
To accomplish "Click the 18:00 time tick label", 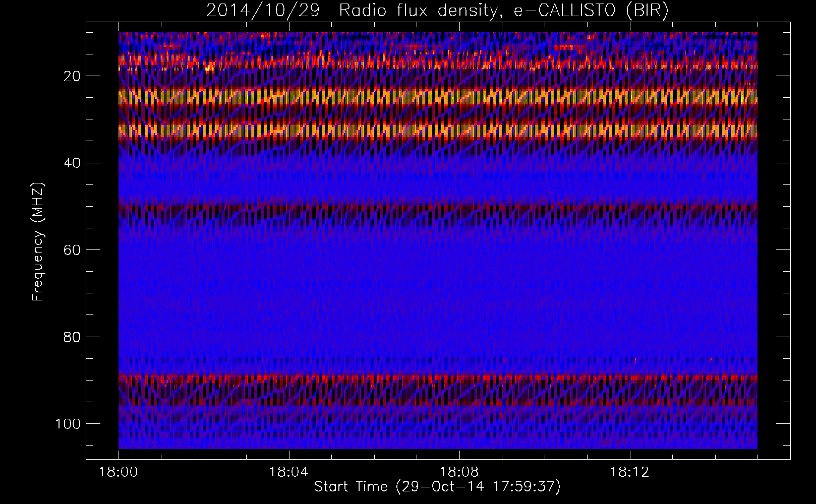I will pyautogui.click(x=119, y=472).
